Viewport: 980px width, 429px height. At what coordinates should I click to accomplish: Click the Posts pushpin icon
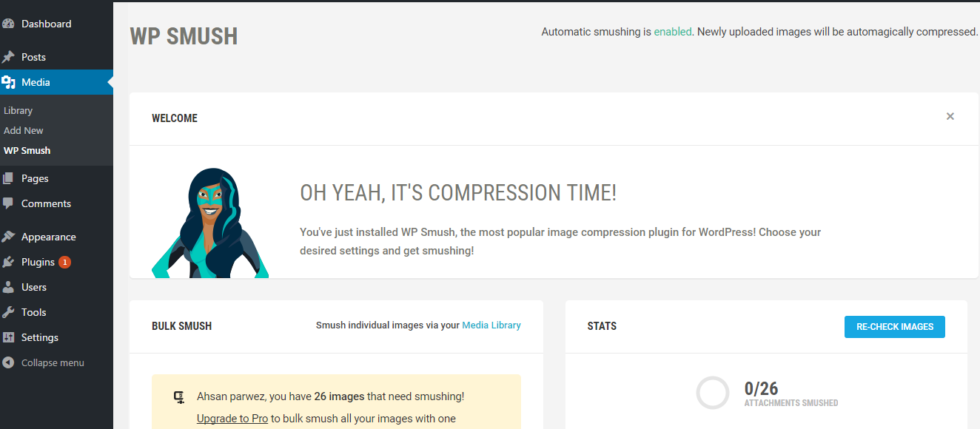[8, 57]
